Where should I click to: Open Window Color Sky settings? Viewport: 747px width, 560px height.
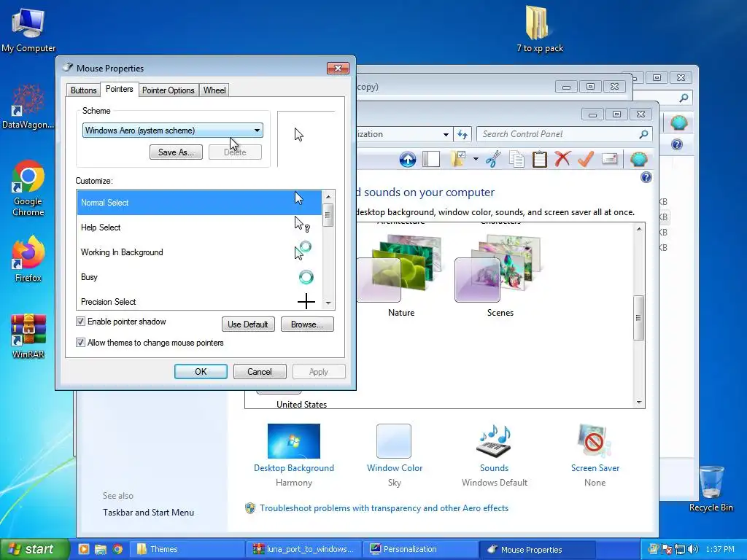pyautogui.click(x=394, y=455)
